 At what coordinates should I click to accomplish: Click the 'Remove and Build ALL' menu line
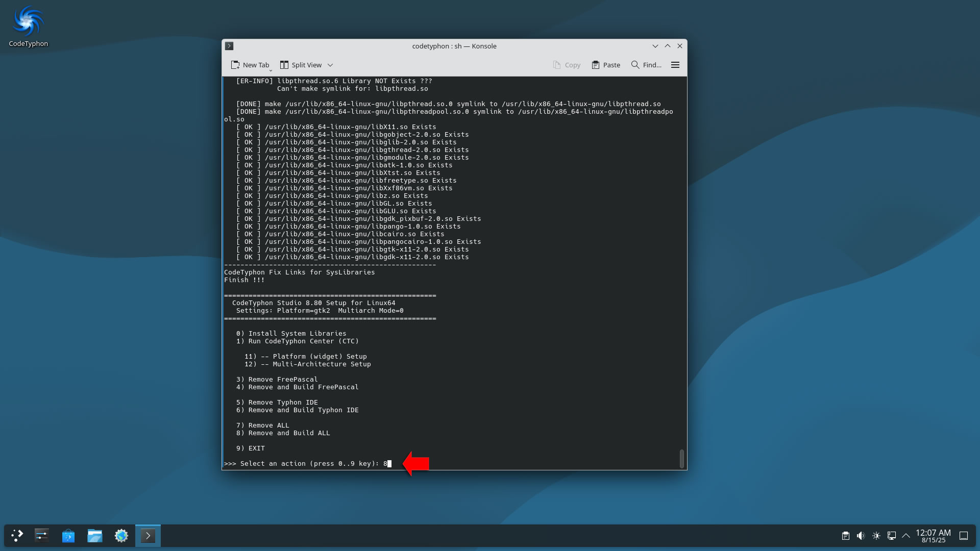(283, 433)
